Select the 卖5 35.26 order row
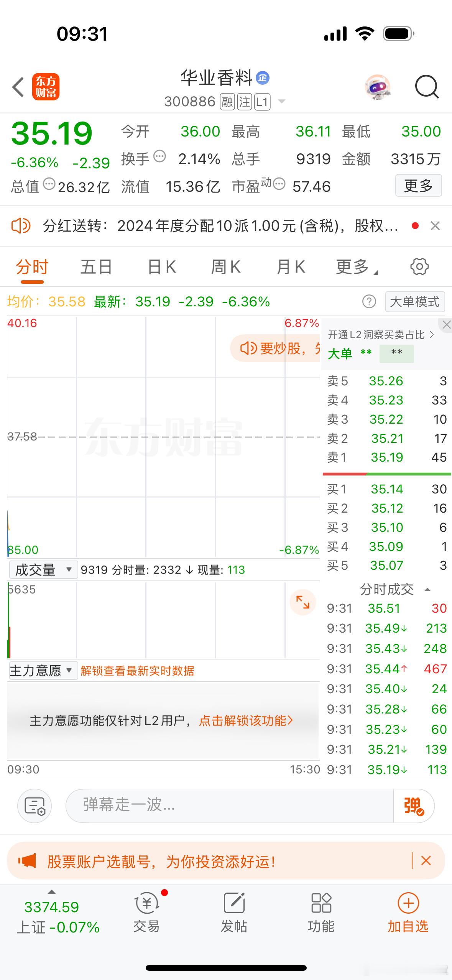Viewport: 452px width, 980px height. (386, 381)
